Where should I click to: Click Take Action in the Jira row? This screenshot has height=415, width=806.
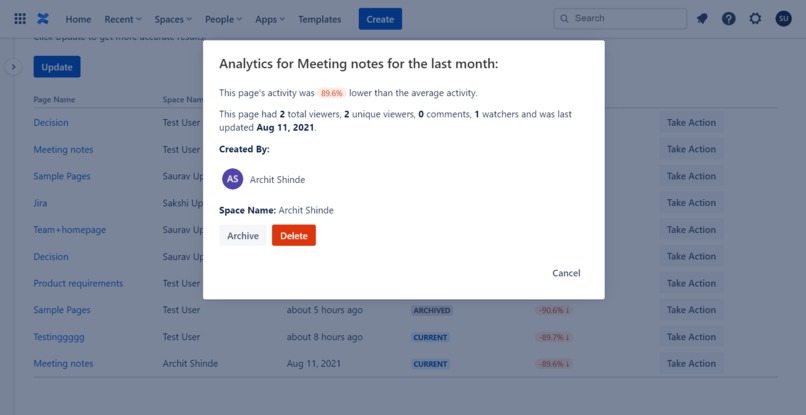click(691, 203)
